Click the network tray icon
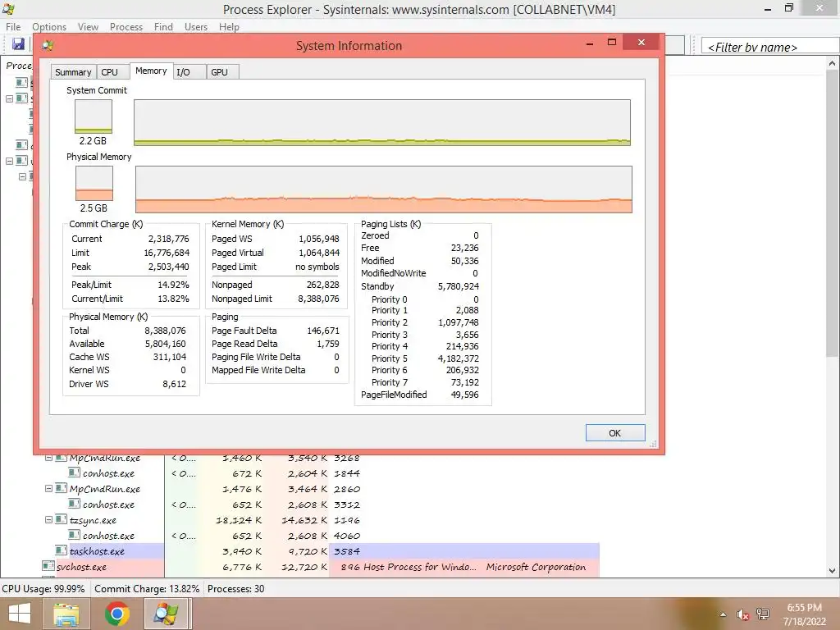 (763, 614)
